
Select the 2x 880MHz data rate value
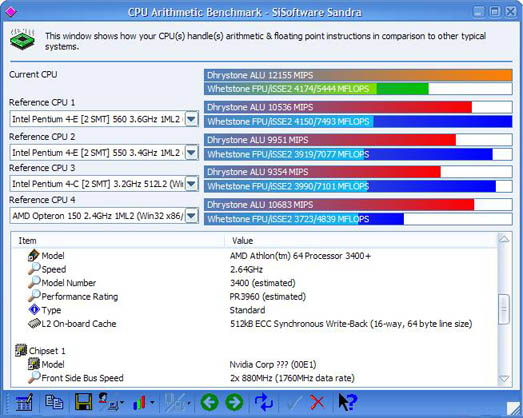coord(292,378)
